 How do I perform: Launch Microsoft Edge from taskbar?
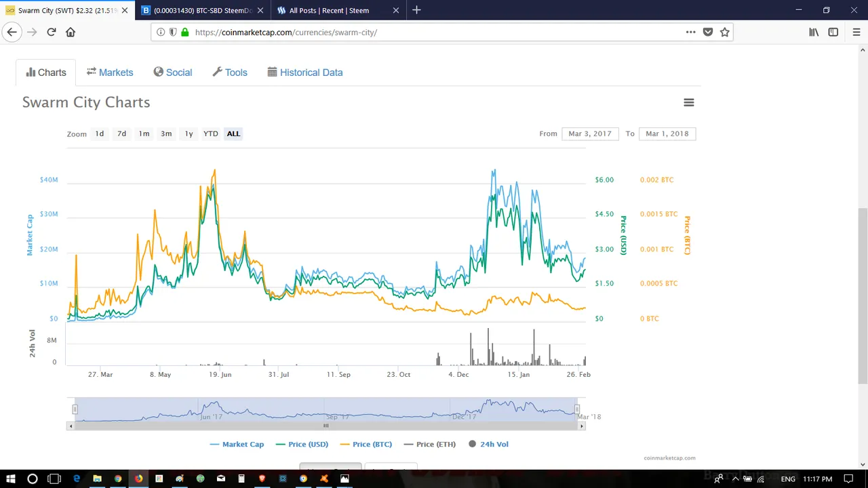(77, 479)
